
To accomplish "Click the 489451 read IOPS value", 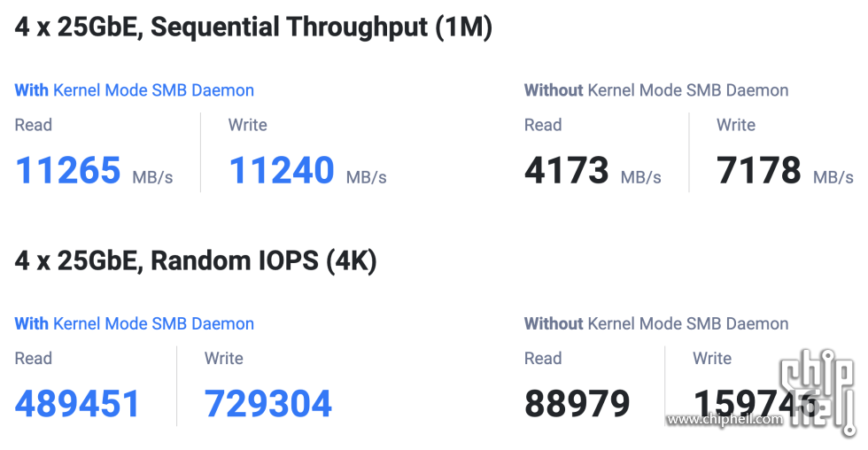I will 78,404.
